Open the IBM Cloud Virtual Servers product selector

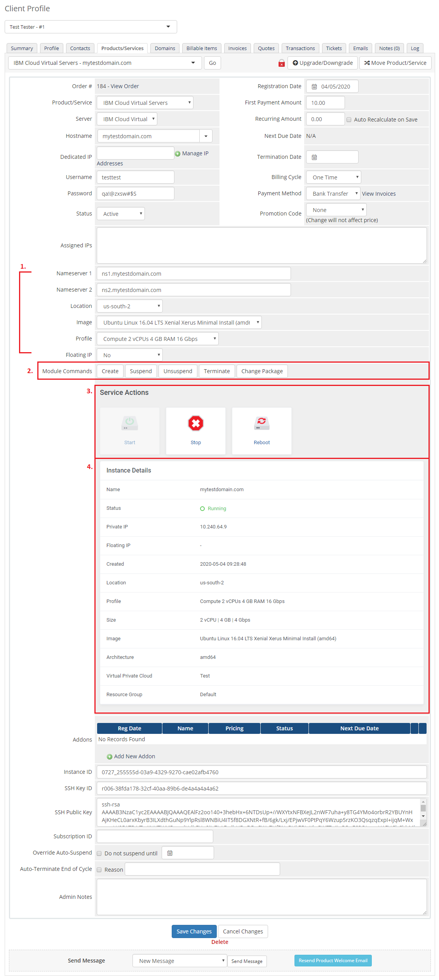(105, 63)
